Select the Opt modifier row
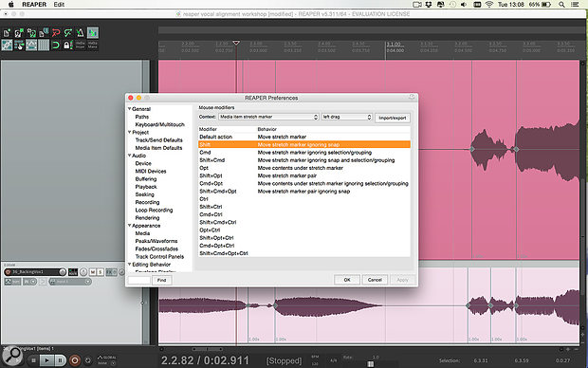The image size is (588, 368). pos(304,168)
